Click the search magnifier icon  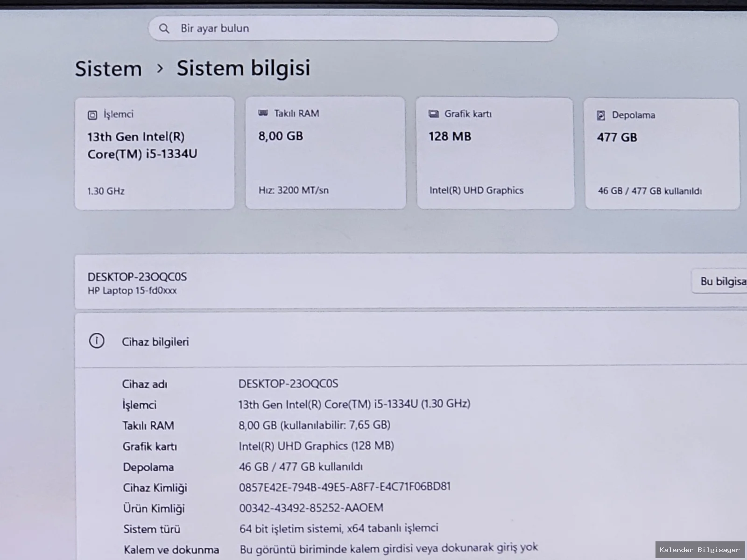164,28
